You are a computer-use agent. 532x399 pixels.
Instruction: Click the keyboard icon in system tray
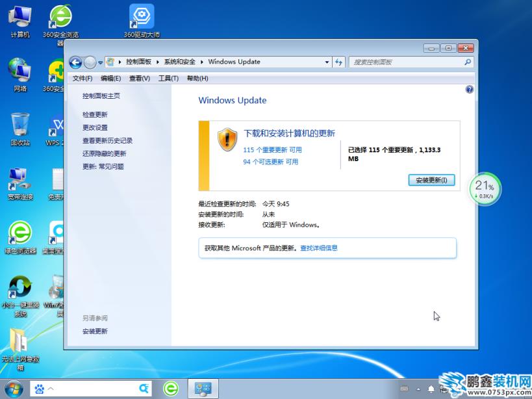[405, 389]
